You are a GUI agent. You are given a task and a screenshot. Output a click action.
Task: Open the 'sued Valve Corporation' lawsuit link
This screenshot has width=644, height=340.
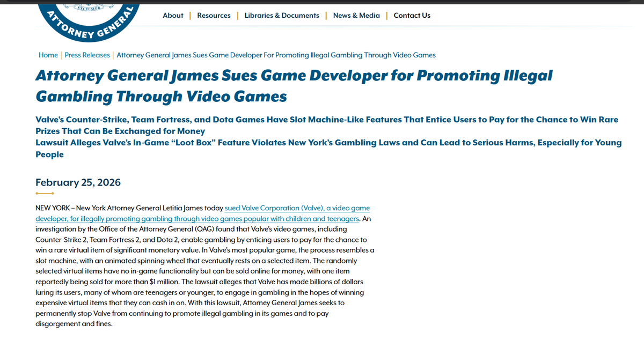(x=203, y=213)
